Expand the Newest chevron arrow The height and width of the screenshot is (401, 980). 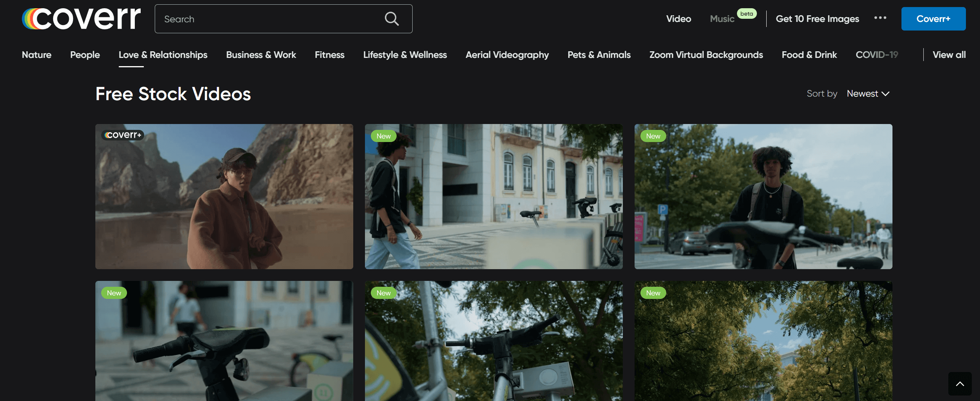click(885, 94)
